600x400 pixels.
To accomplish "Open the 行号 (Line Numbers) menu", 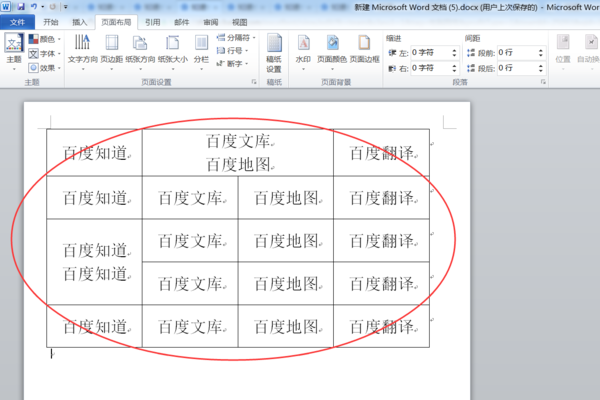I will [232, 51].
